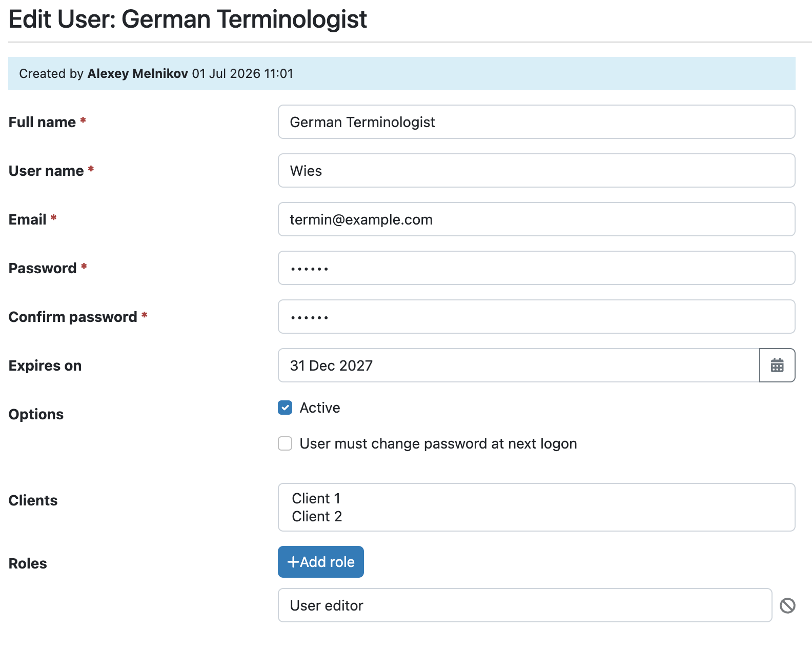Select the Confirm password field
The height and width of the screenshot is (650, 812).
tap(537, 317)
